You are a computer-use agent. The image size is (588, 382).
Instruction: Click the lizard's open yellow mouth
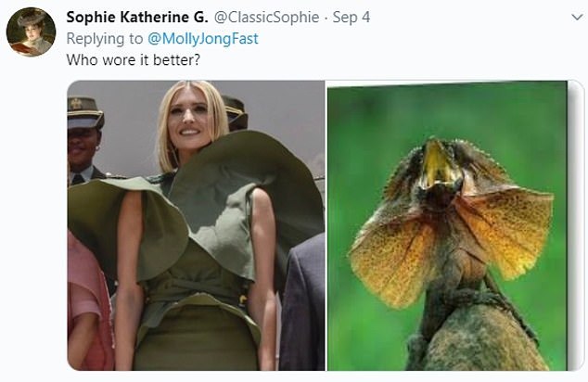tap(437, 164)
